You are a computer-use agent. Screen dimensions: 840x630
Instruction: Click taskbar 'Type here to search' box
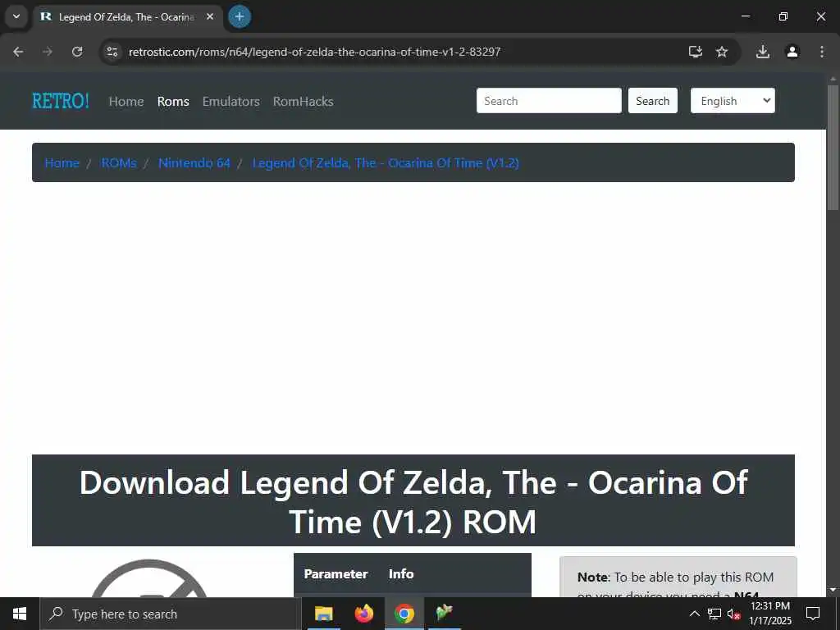point(171,614)
